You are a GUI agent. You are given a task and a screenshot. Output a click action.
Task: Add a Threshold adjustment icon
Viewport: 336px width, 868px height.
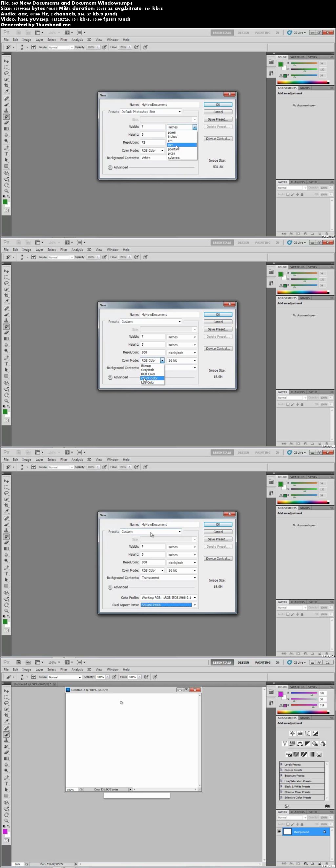pos(304,754)
